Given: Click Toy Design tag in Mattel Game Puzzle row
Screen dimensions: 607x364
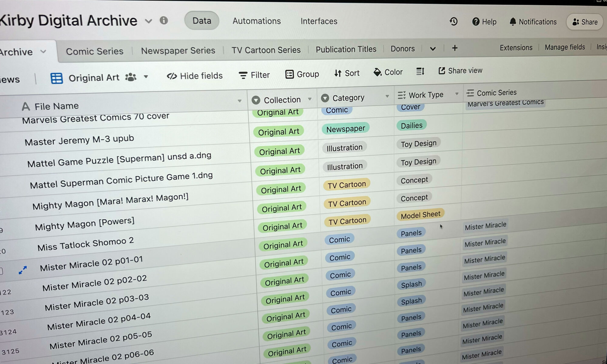Looking at the screenshot, I should coord(419,143).
